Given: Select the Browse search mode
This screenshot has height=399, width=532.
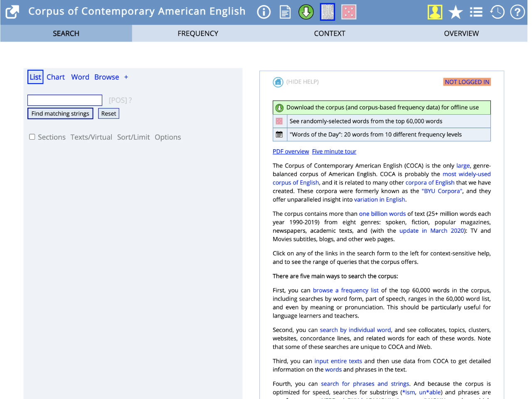Looking at the screenshot, I should (106, 77).
